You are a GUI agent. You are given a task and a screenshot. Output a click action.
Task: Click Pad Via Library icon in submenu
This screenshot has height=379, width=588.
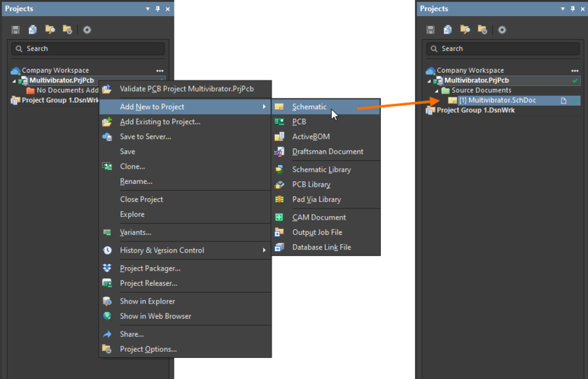(279, 199)
